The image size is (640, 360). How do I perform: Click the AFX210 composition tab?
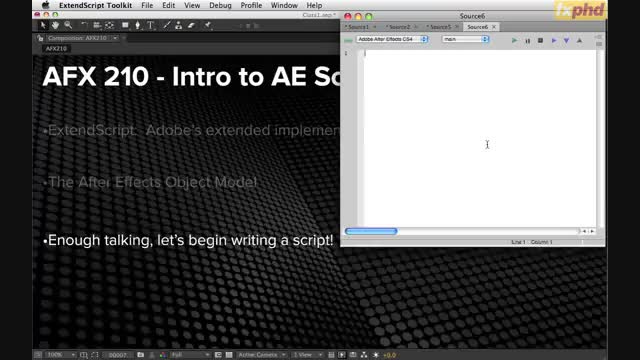click(x=56, y=49)
